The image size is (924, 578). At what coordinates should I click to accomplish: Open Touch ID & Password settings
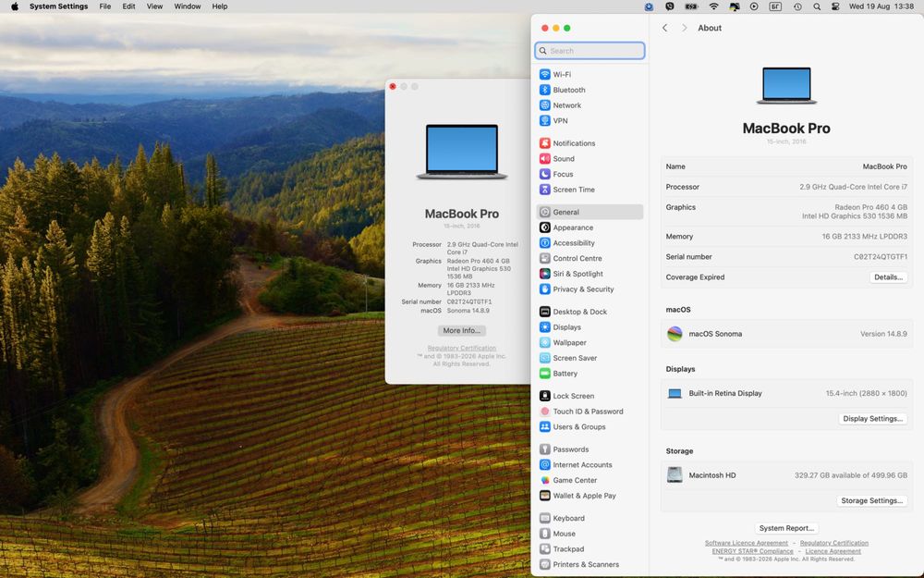[590, 412]
